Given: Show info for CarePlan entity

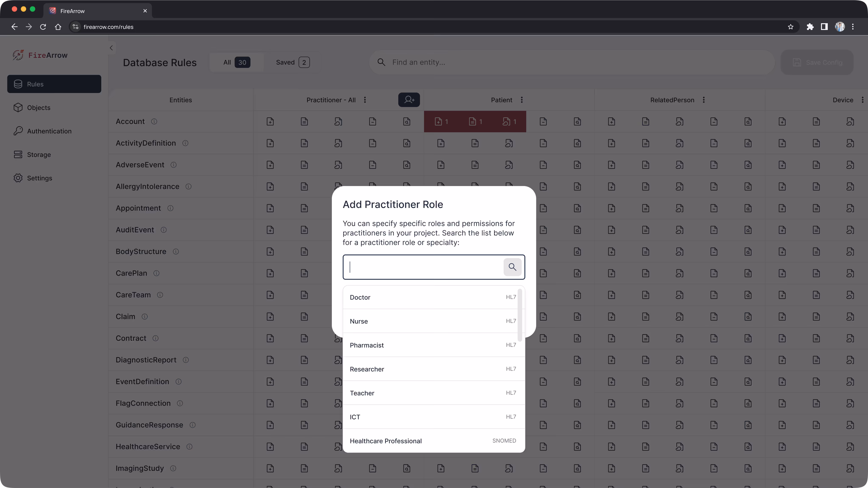Looking at the screenshot, I should pos(156,273).
